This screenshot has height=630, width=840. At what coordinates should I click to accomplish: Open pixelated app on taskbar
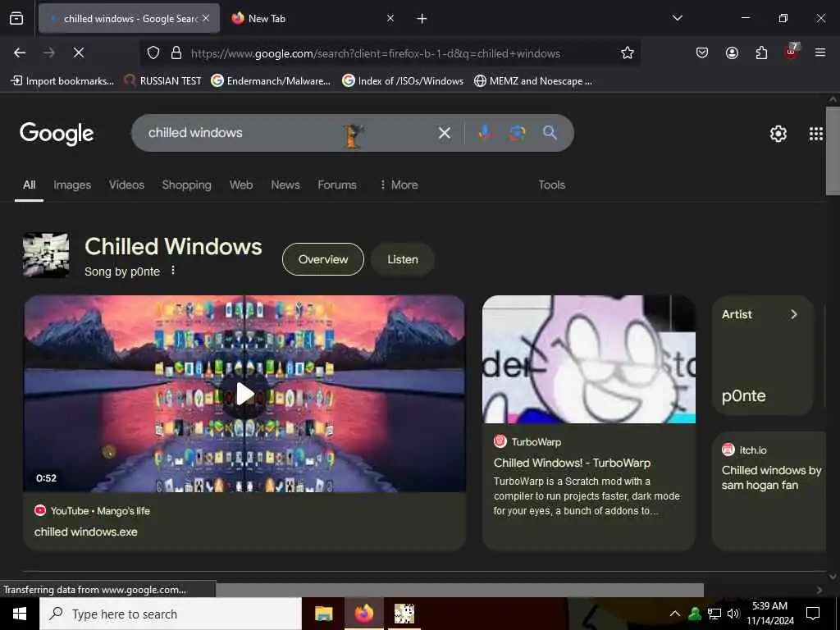pyautogui.click(x=404, y=614)
